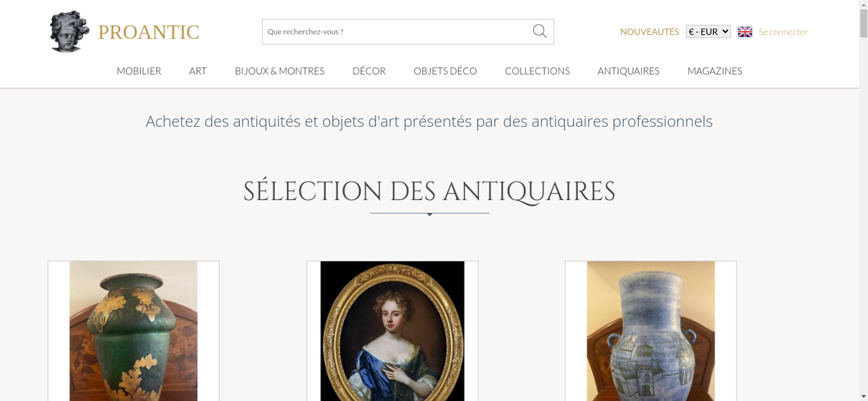Open the blue ceramic vase thumbnail
This screenshot has width=868, height=401.
(651, 331)
